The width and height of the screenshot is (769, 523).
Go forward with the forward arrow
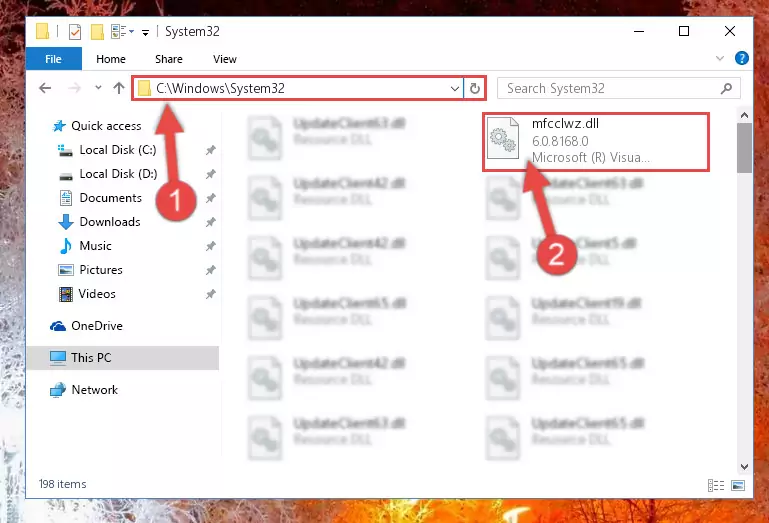click(75, 88)
